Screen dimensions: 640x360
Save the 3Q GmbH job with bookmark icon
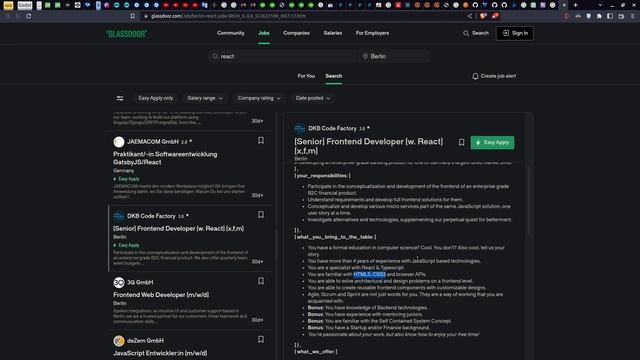[261, 281]
